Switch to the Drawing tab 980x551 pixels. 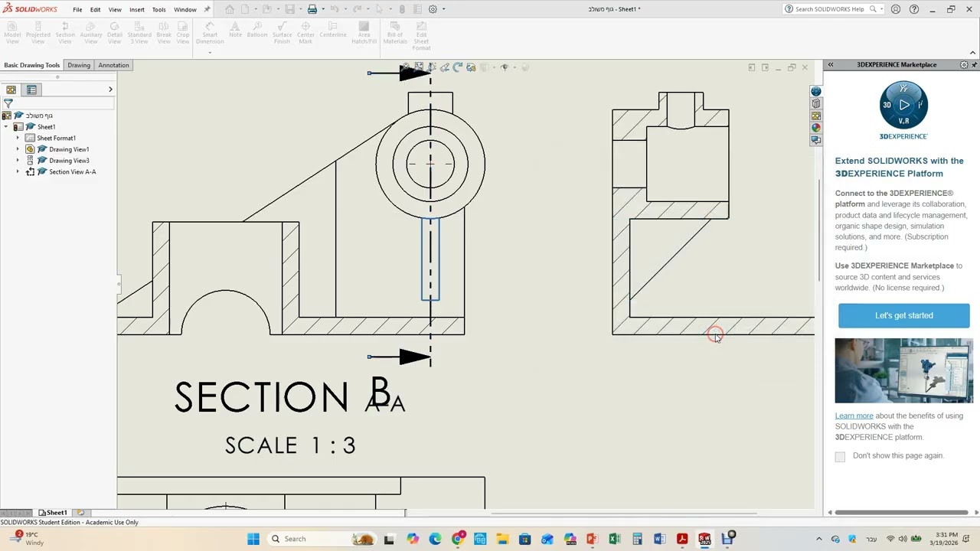pos(79,65)
